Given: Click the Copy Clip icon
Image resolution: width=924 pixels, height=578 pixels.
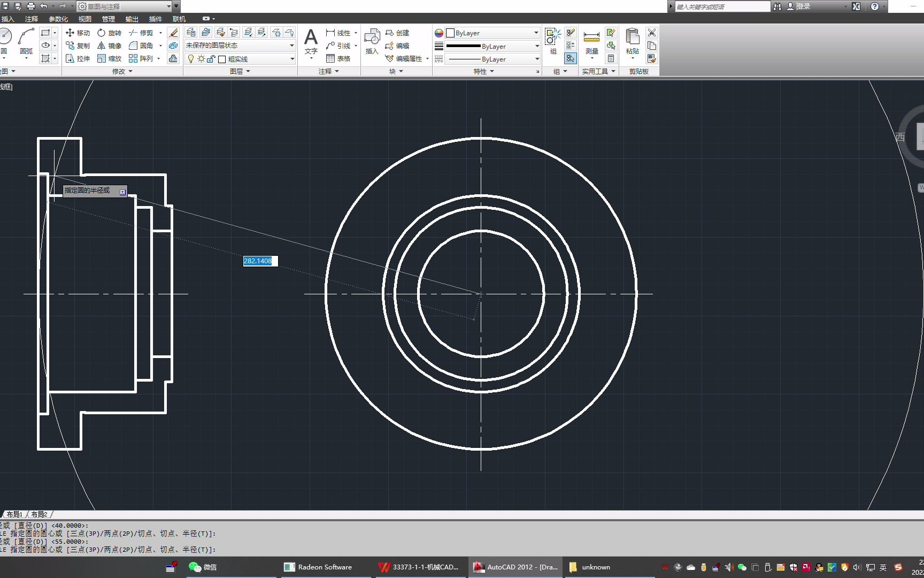Looking at the screenshot, I should coord(651,45).
